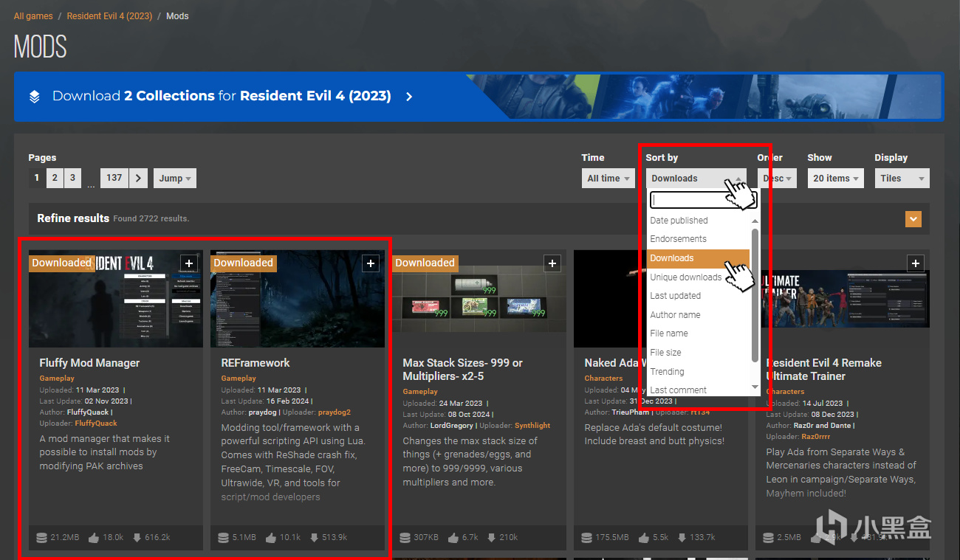
Task: Click the plus icon on Fluffy Mod Manager tile
Action: tap(189, 263)
